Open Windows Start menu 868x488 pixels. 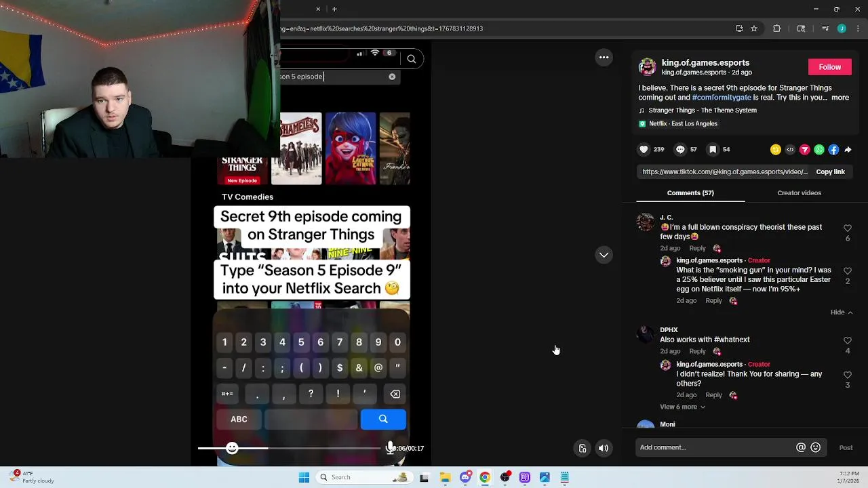tap(304, 477)
